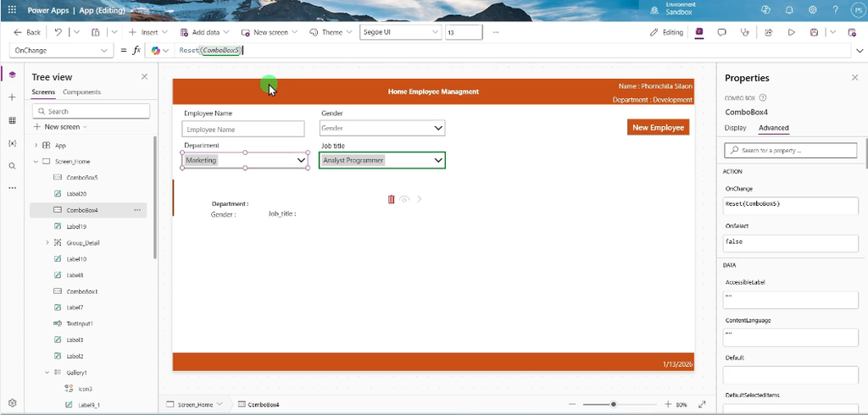Image resolution: width=868 pixels, height=415 pixels.
Task: Open the sidebar Settings gear at bottom
Action: pyautogui.click(x=12, y=403)
